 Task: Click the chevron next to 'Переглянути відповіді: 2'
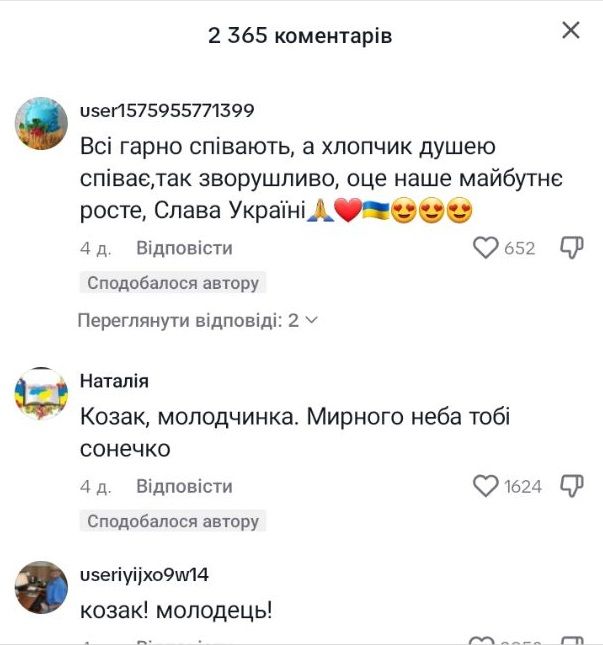coord(311,320)
